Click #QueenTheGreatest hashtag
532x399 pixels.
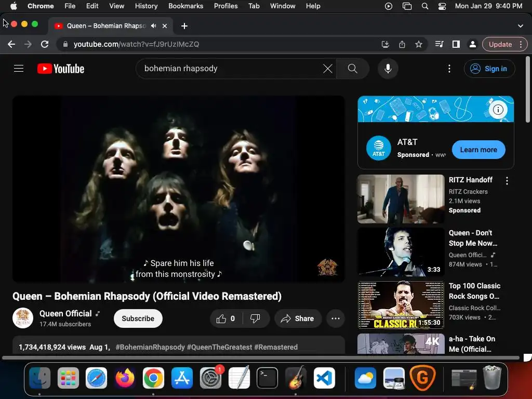click(x=220, y=347)
